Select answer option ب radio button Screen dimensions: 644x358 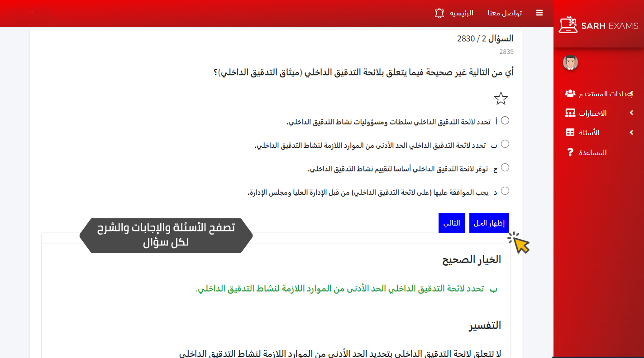point(505,144)
